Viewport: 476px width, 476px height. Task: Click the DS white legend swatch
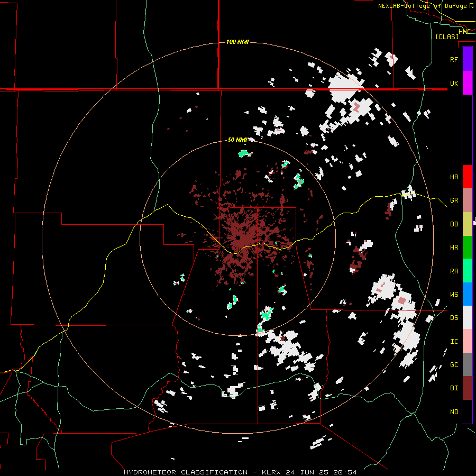(x=467, y=317)
